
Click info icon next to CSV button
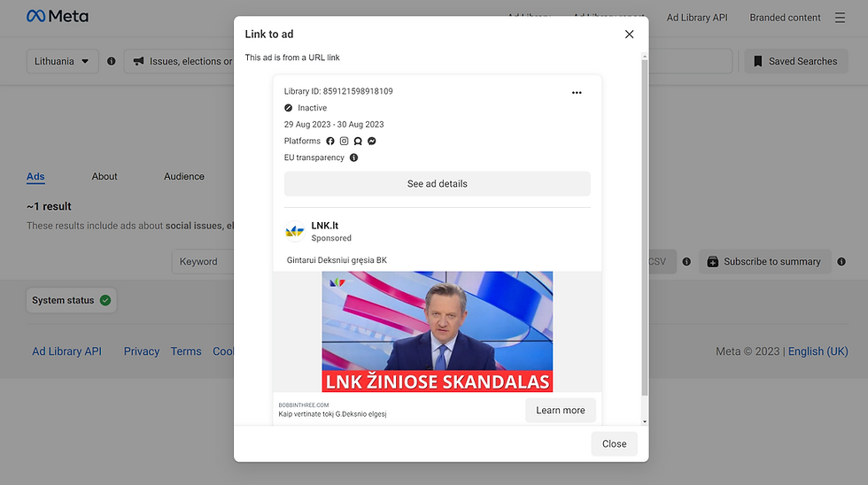click(x=686, y=262)
